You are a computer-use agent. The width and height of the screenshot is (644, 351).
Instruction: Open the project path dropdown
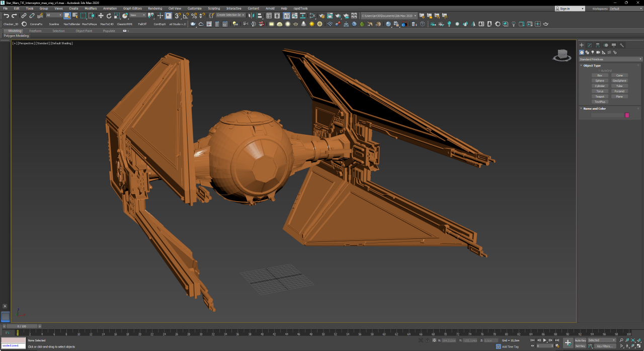[389, 16]
